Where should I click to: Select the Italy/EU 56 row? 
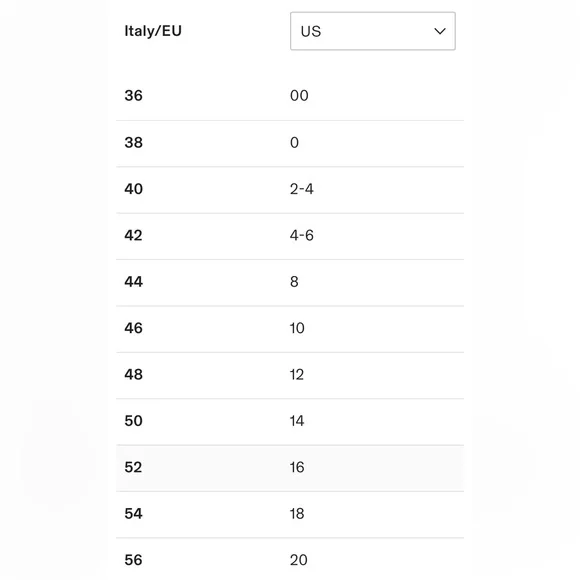(x=290, y=559)
